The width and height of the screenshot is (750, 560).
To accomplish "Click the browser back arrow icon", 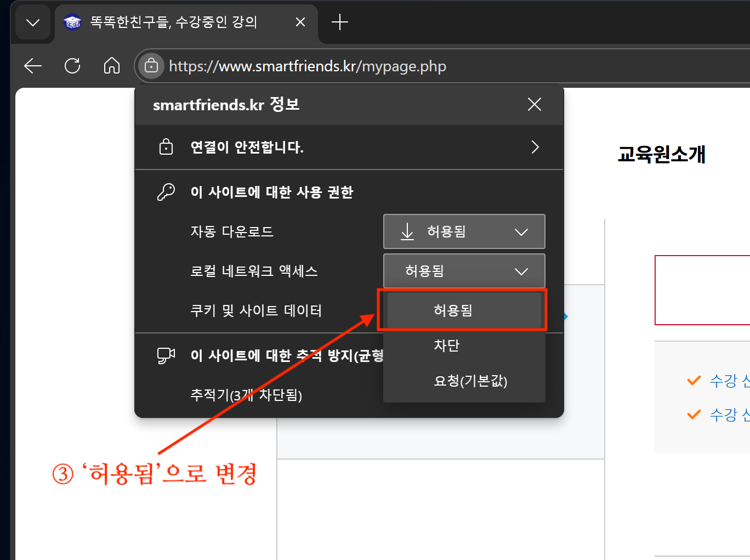I will pos(33,66).
